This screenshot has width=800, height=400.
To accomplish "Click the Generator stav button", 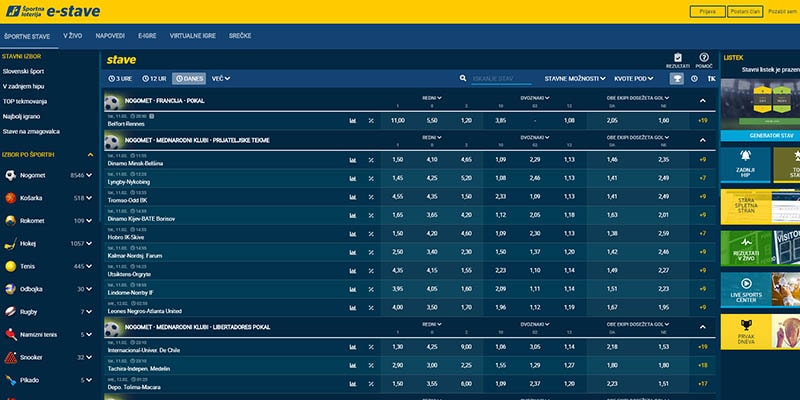I will point(759,134).
